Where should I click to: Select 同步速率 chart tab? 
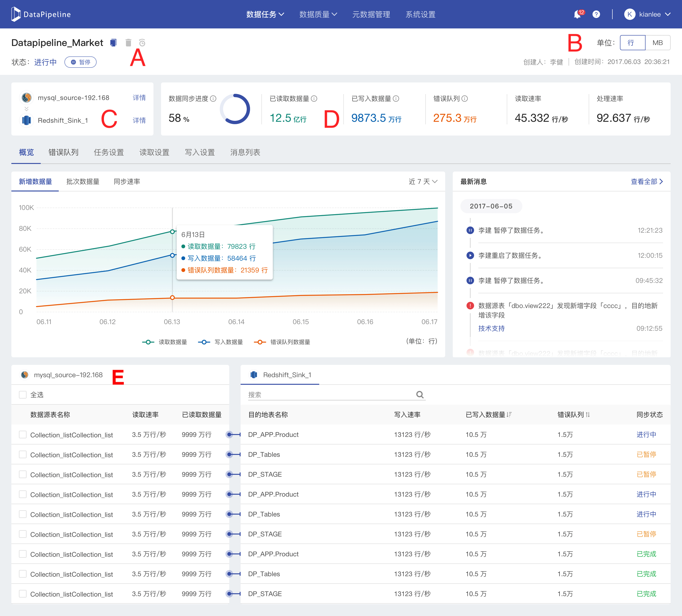127,181
